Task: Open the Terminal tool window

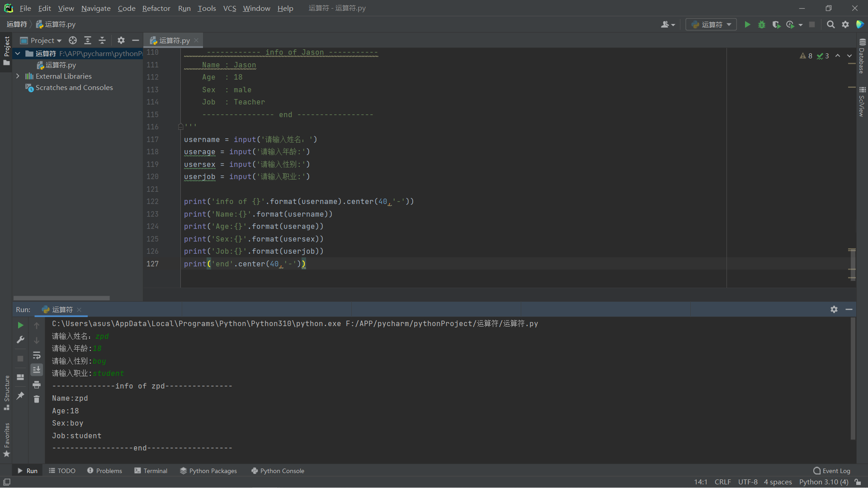Action: [x=151, y=471]
